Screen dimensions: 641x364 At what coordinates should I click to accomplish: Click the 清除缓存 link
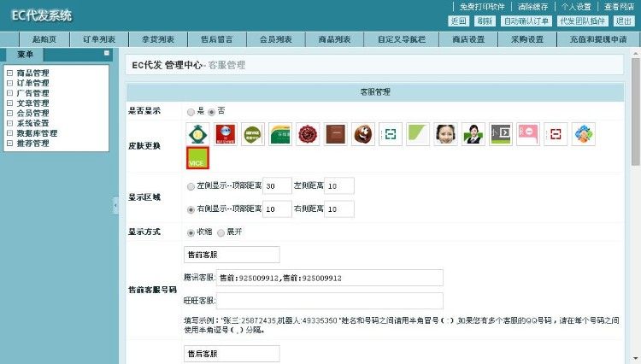tap(533, 7)
